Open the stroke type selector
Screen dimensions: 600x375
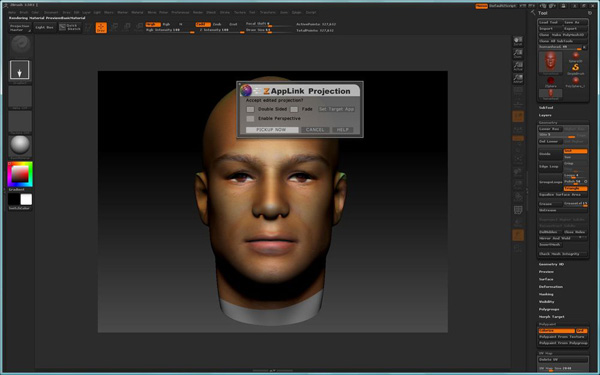pos(20,70)
